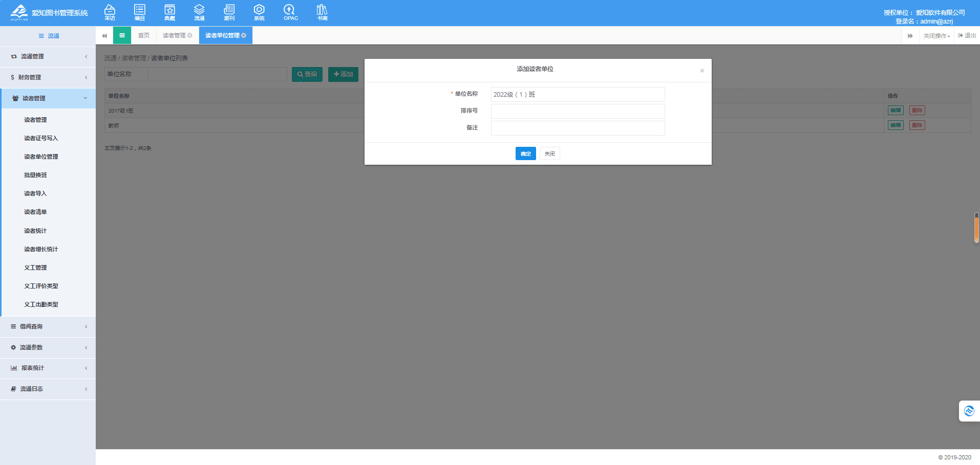Expand the 财务管理 sidebar section
980x465 pixels.
click(48, 78)
